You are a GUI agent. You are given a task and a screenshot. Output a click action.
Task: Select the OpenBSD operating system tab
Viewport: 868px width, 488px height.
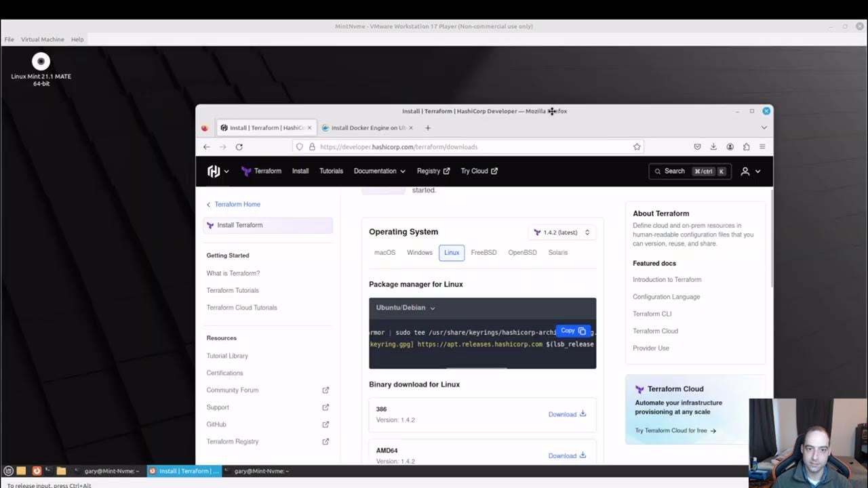pos(522,252)
